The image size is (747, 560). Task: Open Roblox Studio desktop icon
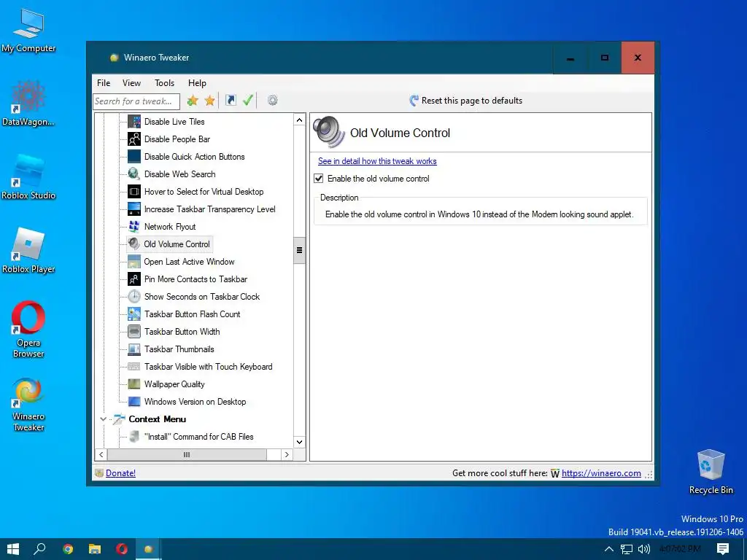coord(28,177)
